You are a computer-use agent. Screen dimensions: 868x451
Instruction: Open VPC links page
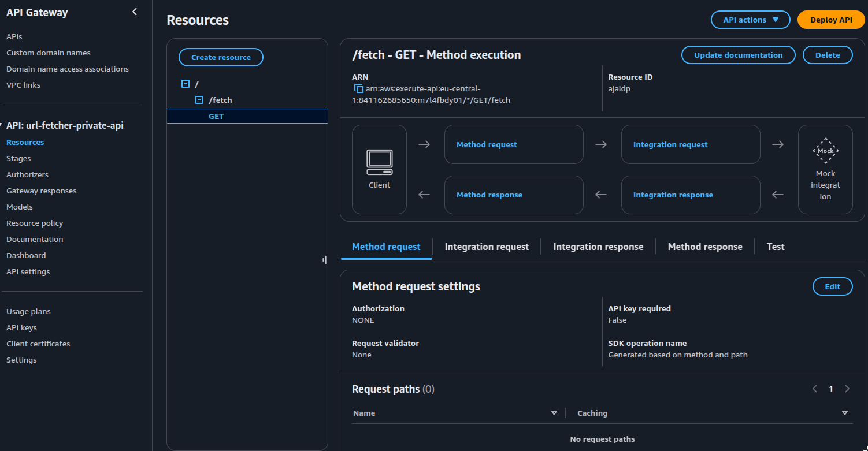pos(23,85)
